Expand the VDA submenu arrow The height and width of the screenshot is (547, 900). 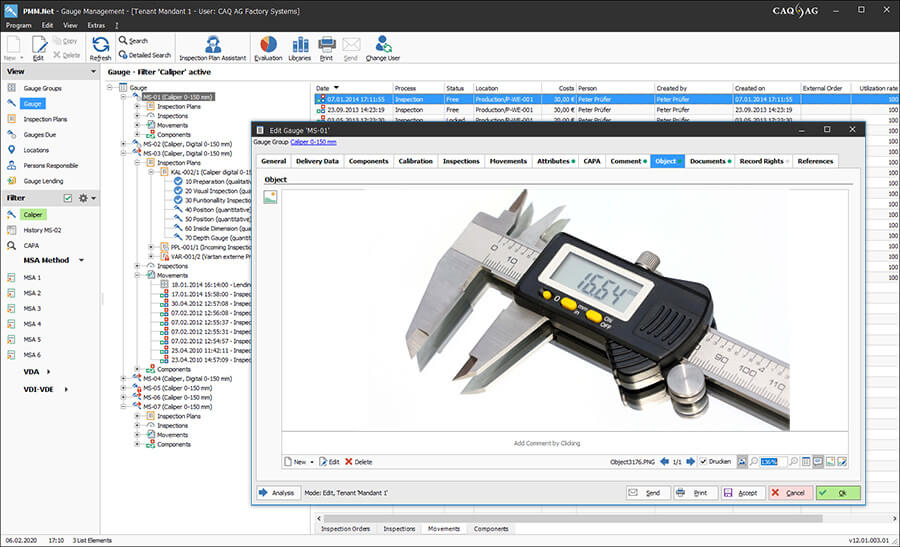click(x=48, y=372)
